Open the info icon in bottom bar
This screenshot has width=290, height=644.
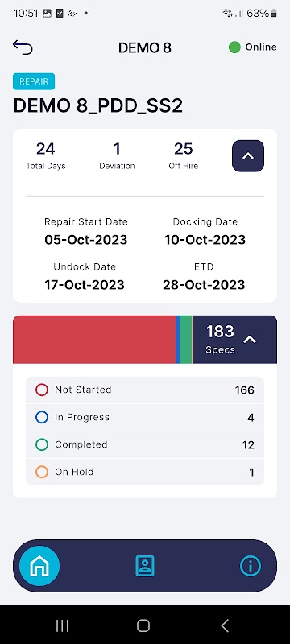[x=251, y=566]
